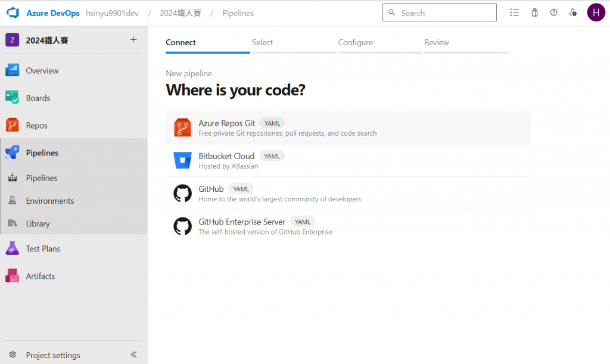Click the Bitbucket bucket icon
This screenshot has height=364, width=610.
coord(182,160)
